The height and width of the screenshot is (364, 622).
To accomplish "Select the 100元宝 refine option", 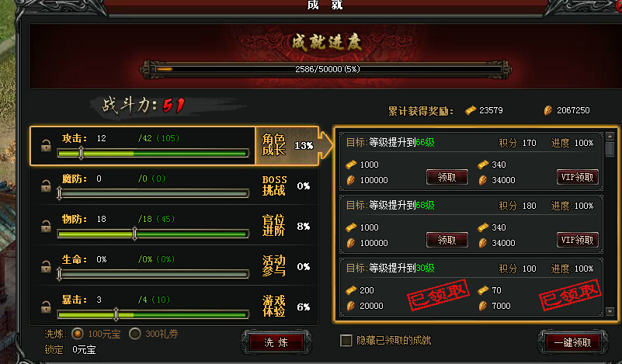I will [x=78, y=334].
